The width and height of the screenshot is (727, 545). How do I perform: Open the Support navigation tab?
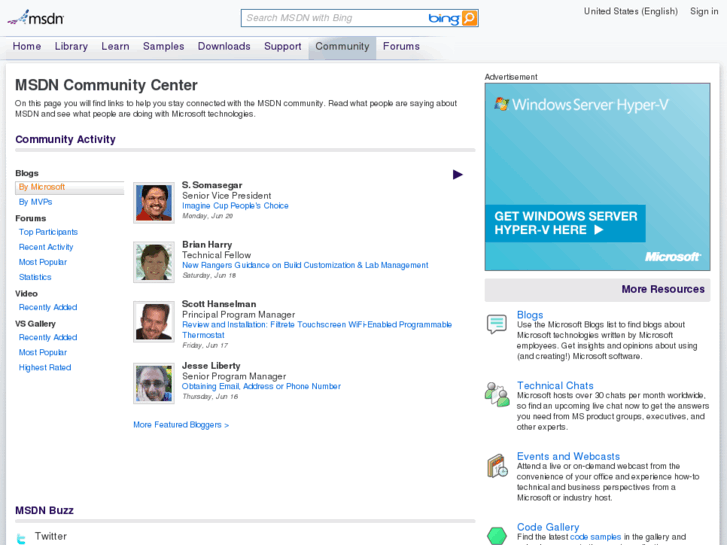coord(283,46)
